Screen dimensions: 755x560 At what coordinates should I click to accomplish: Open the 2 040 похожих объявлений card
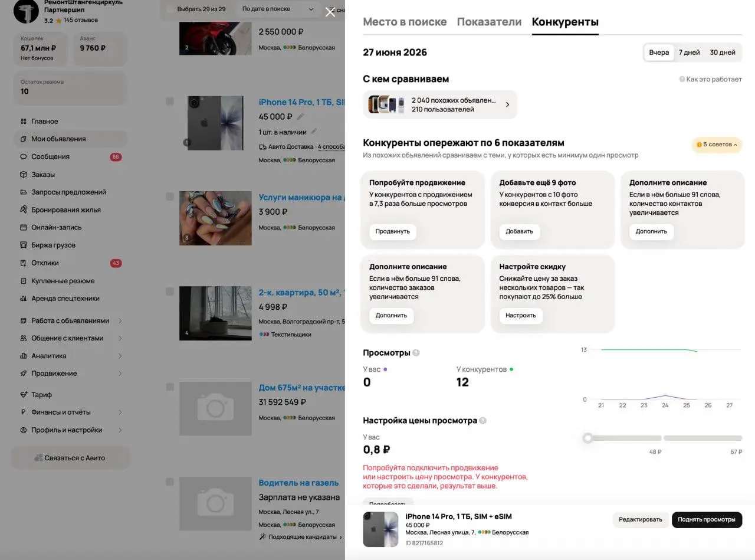[440, 104]
